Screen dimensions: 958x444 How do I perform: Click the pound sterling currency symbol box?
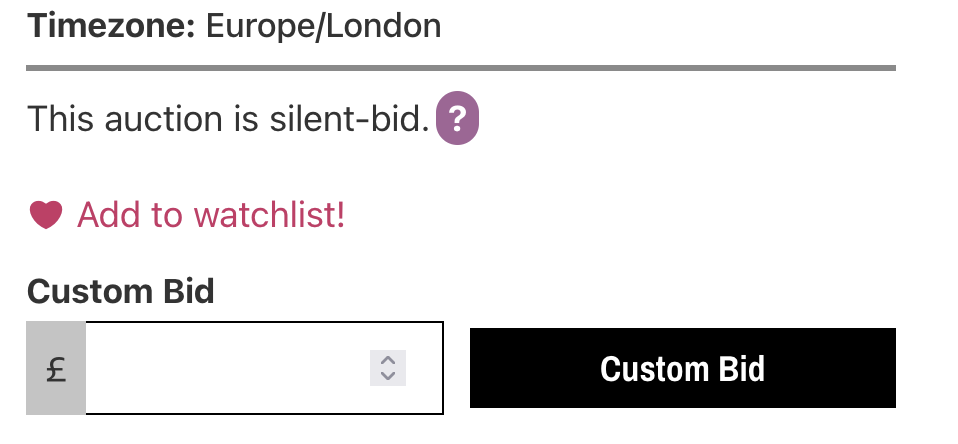[56, 368]
